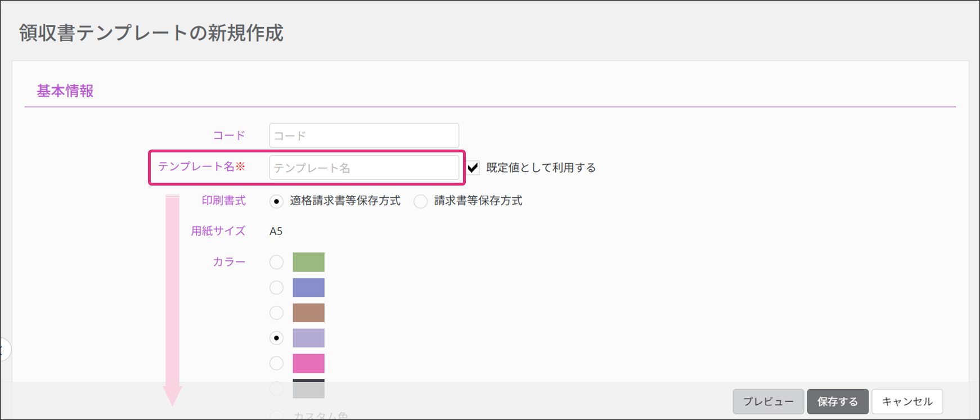Select the brown color radio button
The height and width of the screenshot is (420, 980).
[276, 313]
